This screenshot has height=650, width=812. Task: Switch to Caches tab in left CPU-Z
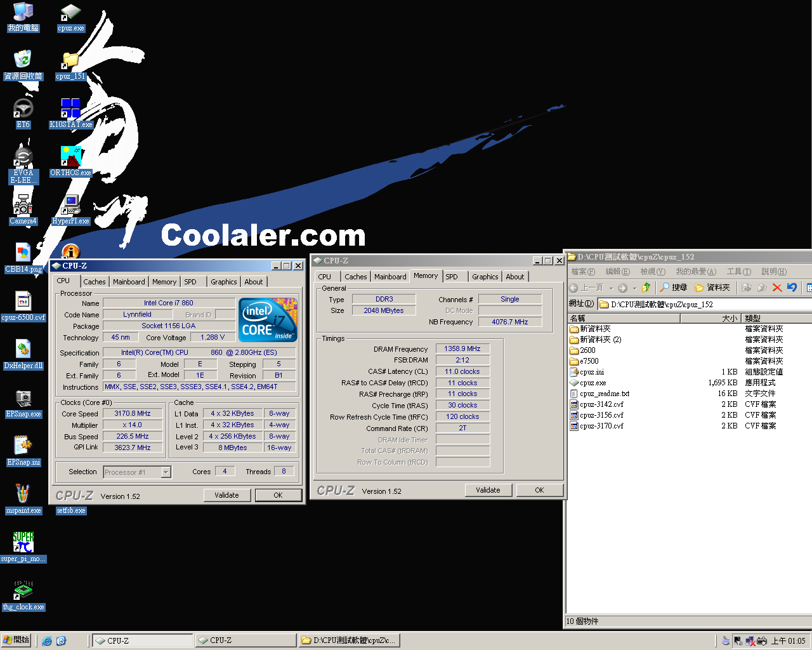[95, 282]
